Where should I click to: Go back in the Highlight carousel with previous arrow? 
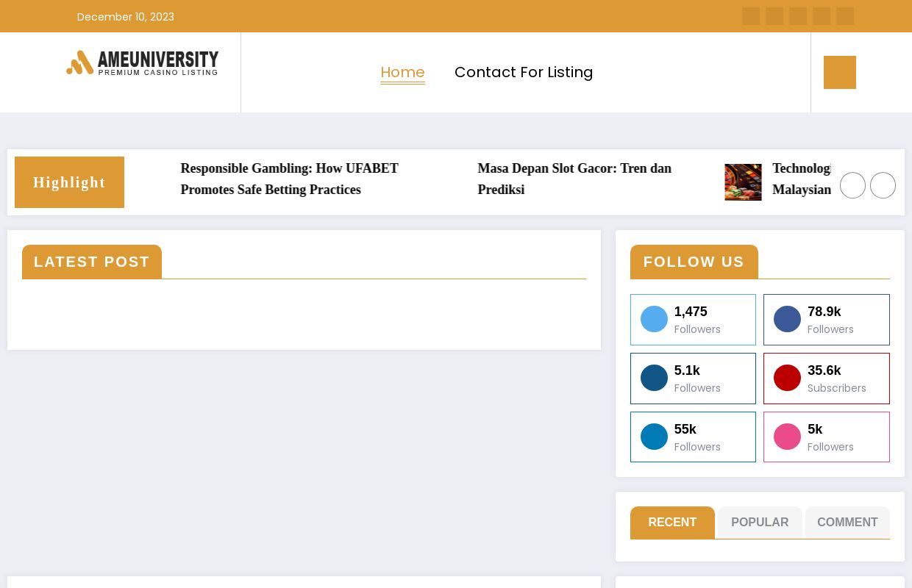click(x=852, y=185)
